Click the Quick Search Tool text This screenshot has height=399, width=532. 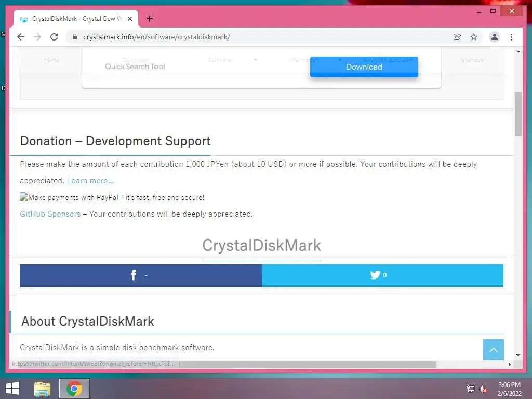(x=135, y=66)
